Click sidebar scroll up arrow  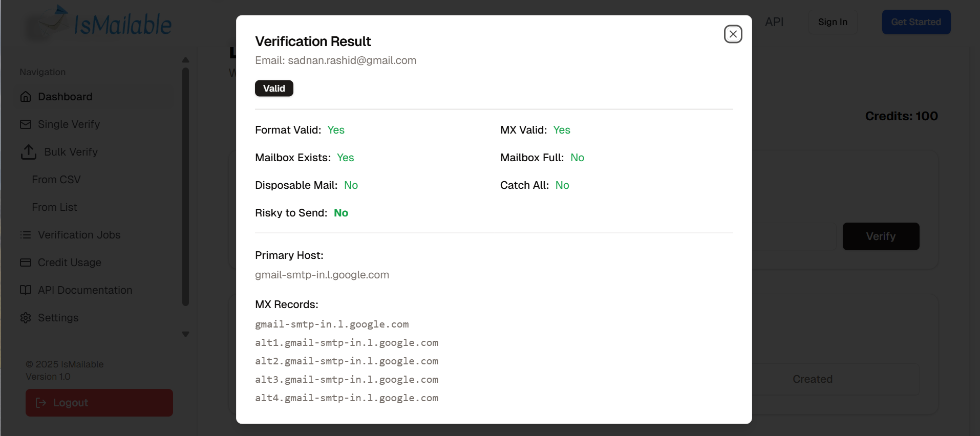pos(186,60)
